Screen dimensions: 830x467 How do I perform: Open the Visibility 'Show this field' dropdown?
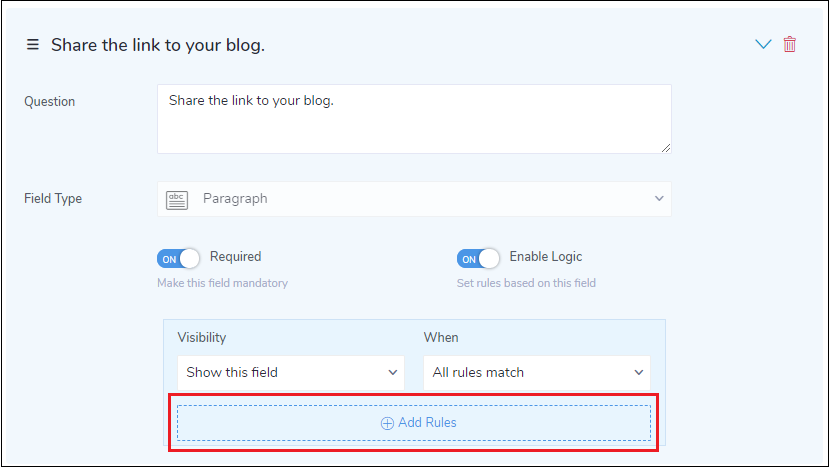pos(291,373)
